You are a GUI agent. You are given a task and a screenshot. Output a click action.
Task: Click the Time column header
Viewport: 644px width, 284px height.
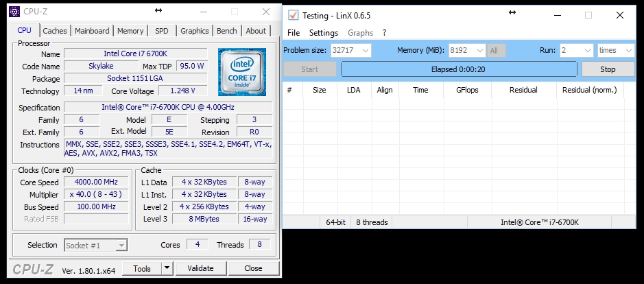coord(420,90)
